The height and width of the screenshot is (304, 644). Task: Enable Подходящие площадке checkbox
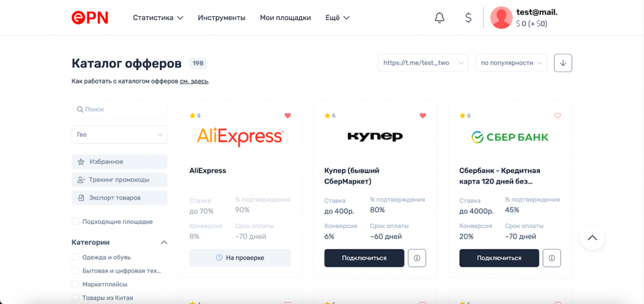pos(75,222)
